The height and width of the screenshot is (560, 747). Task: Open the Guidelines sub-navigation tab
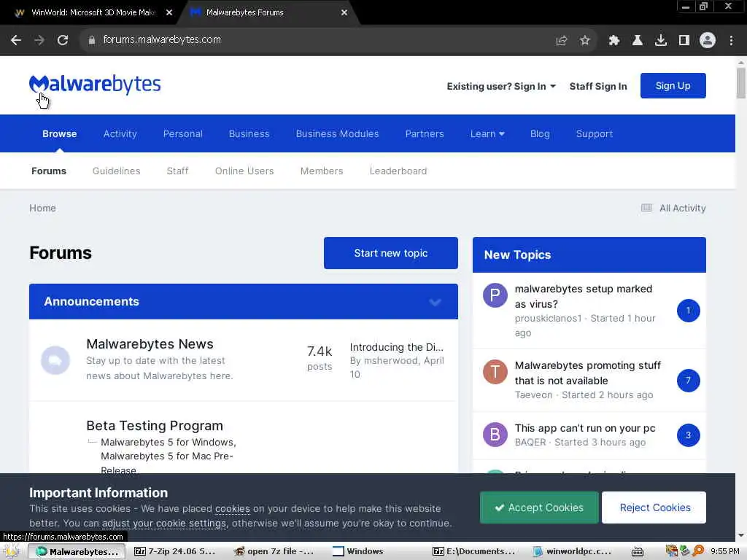(x=116, y=171)
